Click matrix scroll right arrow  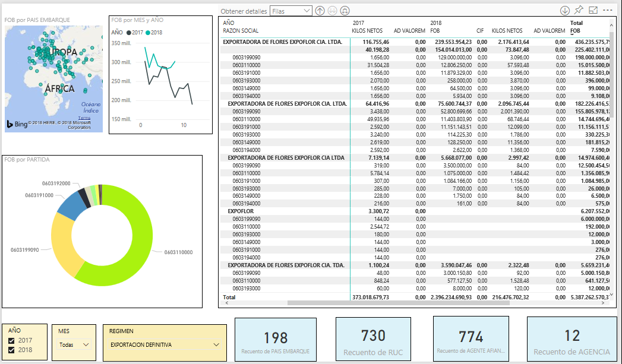pos(603,303)
